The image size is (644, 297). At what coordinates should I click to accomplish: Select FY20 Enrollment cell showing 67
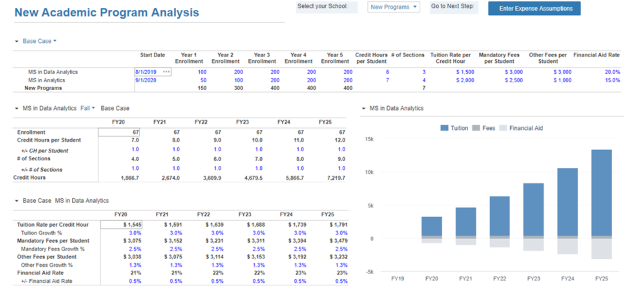(119, 132)
